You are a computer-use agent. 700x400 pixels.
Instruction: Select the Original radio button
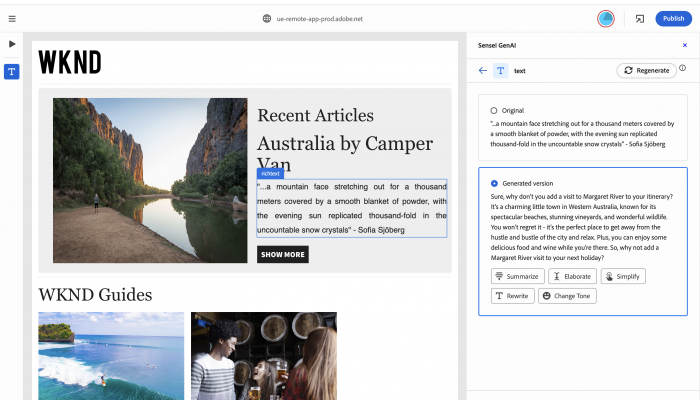(x=494, y=111)
